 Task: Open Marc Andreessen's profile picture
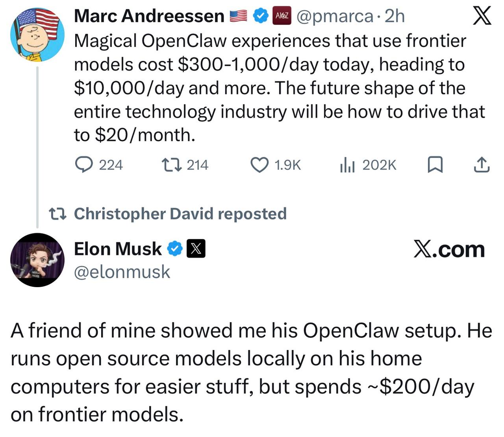37,35
